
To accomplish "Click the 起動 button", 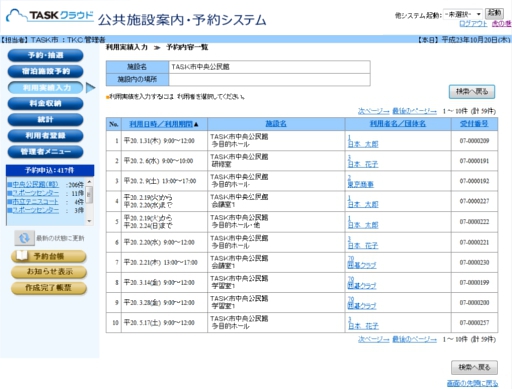I will (x=494, y=13).
